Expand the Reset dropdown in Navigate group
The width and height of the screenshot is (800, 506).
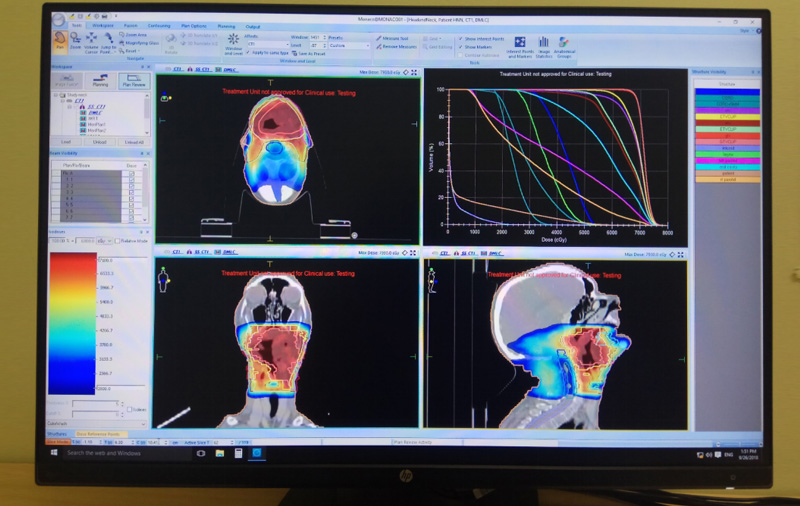coord(130,50)
